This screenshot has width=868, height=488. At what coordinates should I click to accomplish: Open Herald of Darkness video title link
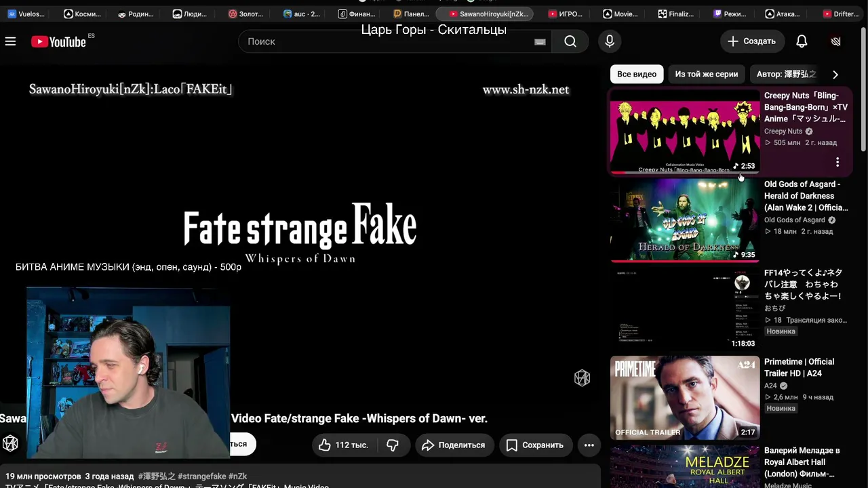pos(806,196)
